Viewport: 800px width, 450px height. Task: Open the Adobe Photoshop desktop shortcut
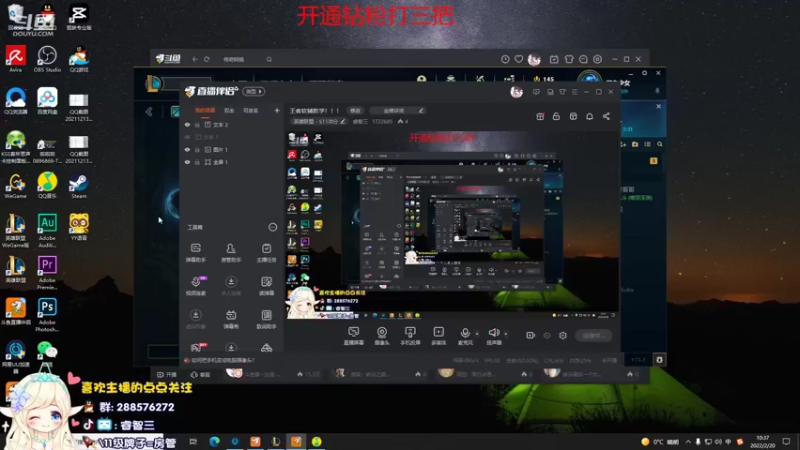[x=47, y=315]
